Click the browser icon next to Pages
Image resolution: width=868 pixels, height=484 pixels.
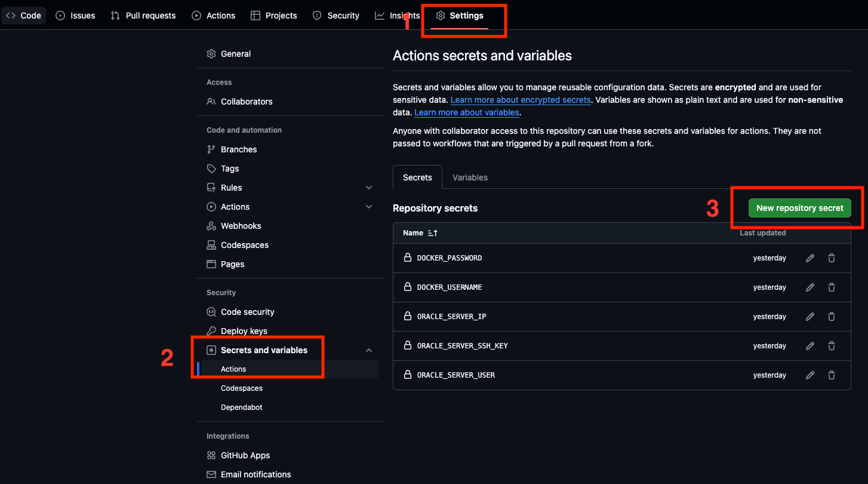[x=211, y=264]
